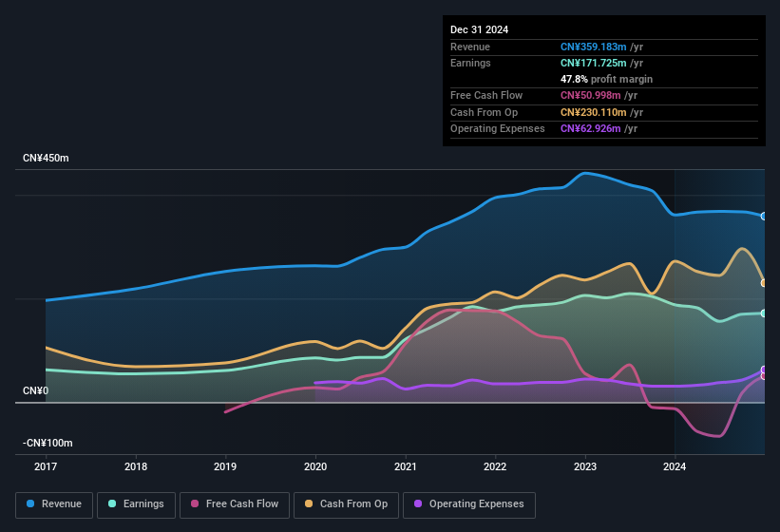Image resolution: width=780 pixels, height=532 pixels.
Task: Click the Cash From Op label in tooltip
Action: click(484, 112)
